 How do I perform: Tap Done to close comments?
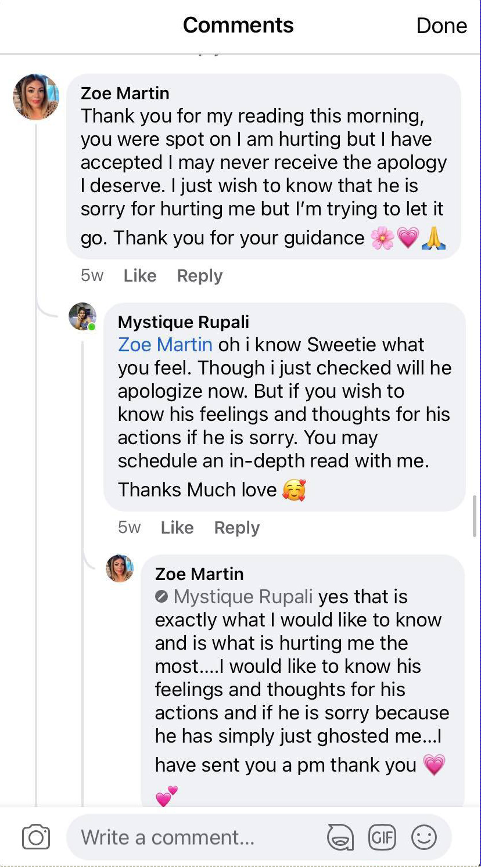pyautogui.click(x=441, y=26)
